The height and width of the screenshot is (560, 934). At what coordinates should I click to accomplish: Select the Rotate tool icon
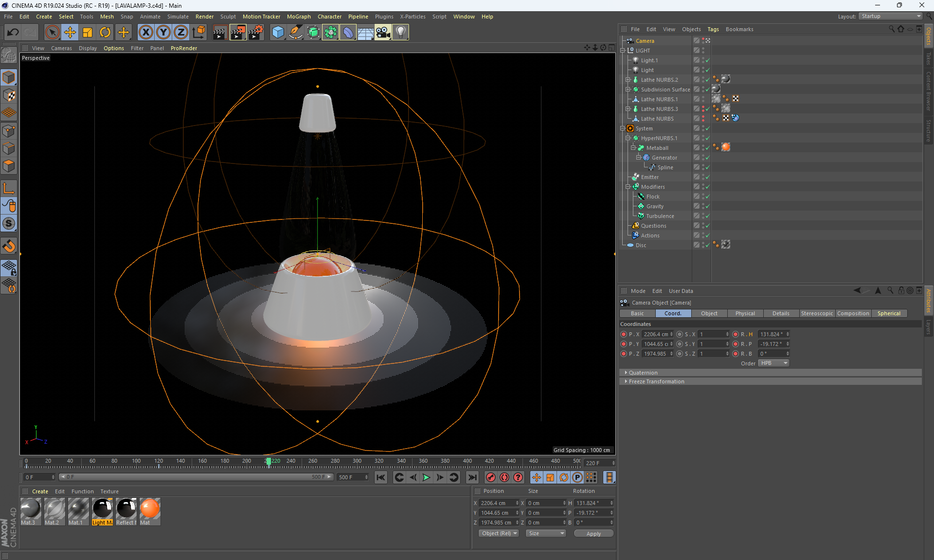pyautogui.click(x=105, y=33)
